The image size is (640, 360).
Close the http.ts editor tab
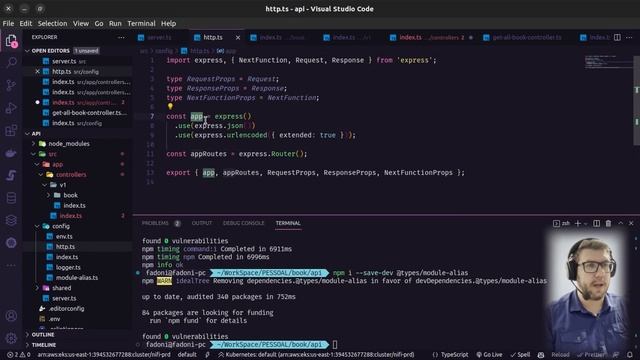coord(238,38)
